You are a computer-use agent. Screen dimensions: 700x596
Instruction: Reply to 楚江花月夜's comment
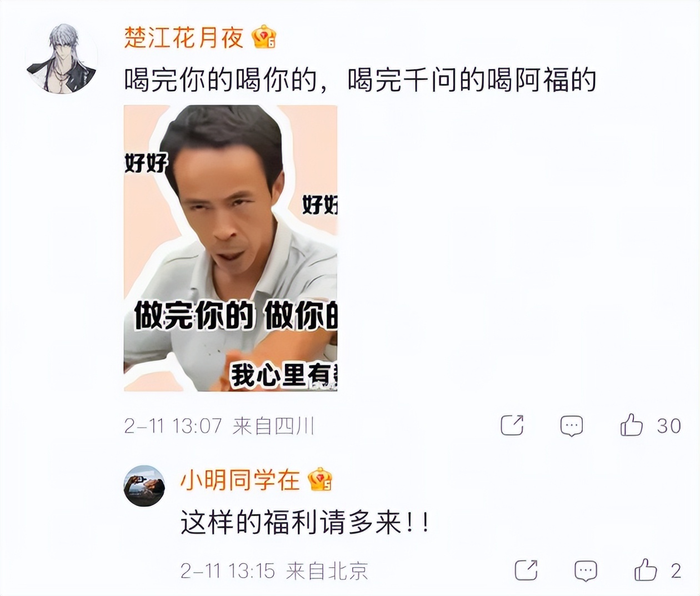click(x=572, y=426)
